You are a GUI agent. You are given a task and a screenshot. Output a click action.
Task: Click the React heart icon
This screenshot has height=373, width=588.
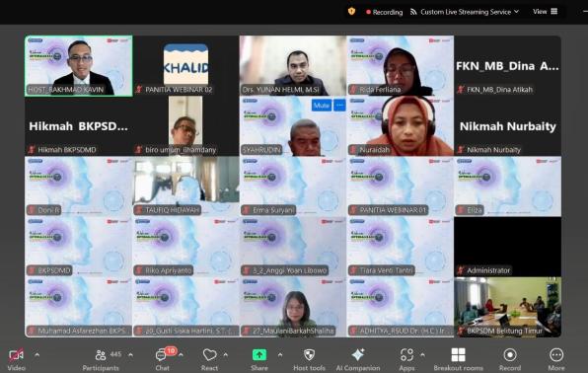pos(209,354)
